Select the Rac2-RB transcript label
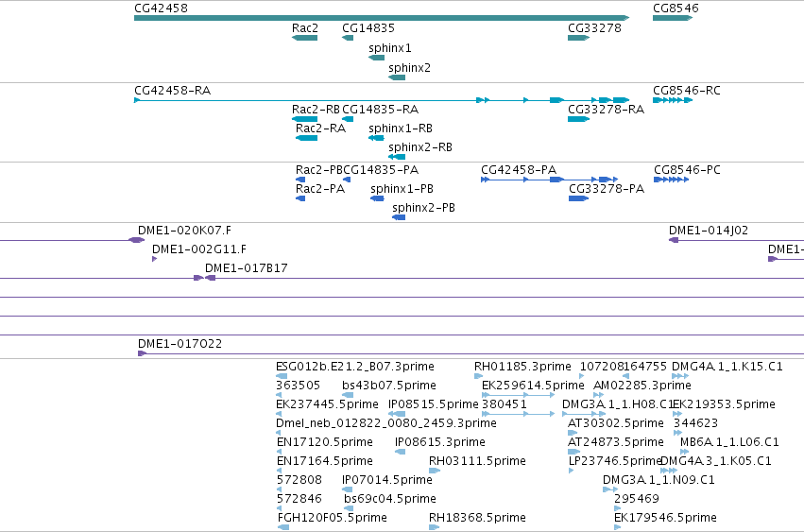The width and height of the screenshot is (804, 532). click(316, 110)
